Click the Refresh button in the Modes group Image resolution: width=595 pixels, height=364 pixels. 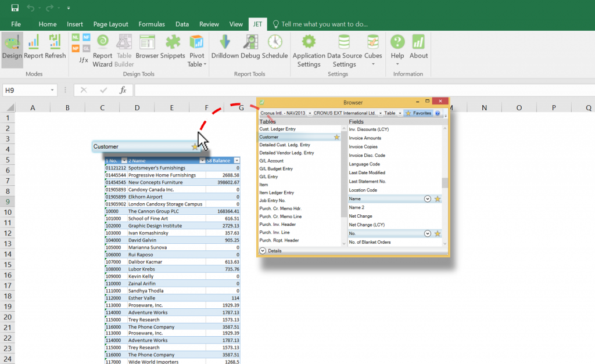(x=55, y=48)
